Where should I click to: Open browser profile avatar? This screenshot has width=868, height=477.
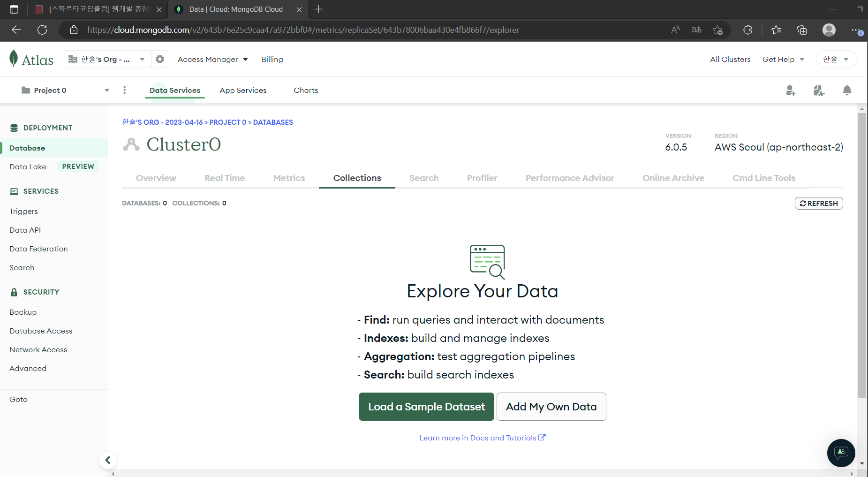point(829,30)
